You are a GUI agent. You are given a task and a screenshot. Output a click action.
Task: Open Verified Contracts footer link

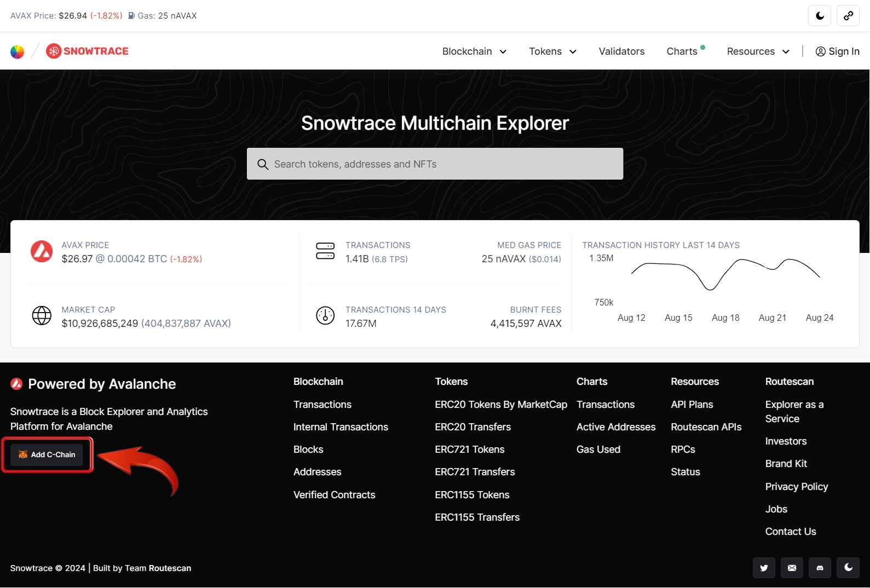coord(335,495)
